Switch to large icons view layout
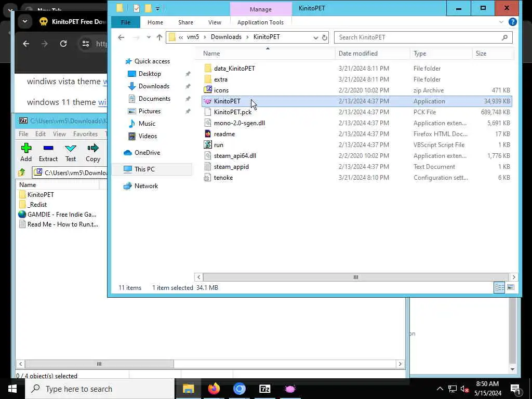The height and width of the screenshot is (399, 532). pyautogui.click(x=510, y=287)
